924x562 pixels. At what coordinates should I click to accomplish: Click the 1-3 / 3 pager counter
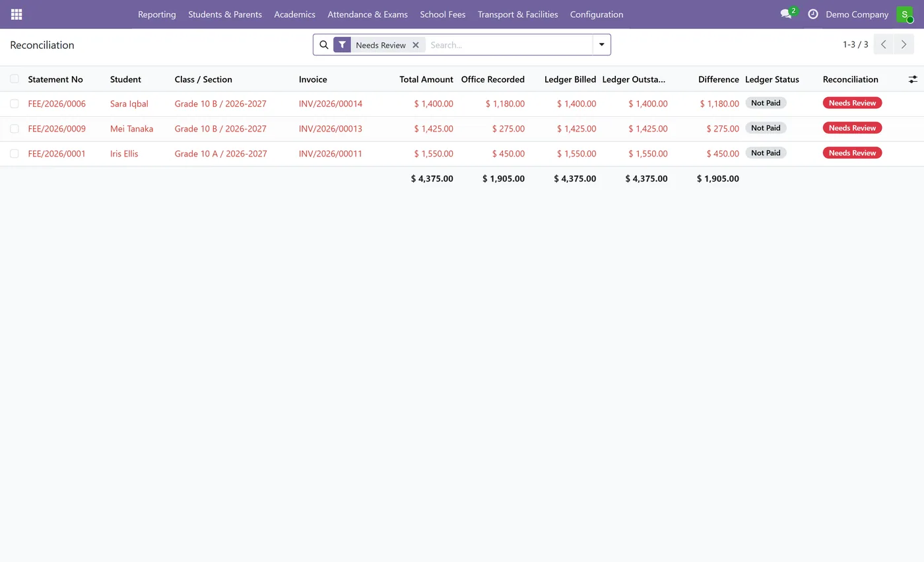point(855,45)
